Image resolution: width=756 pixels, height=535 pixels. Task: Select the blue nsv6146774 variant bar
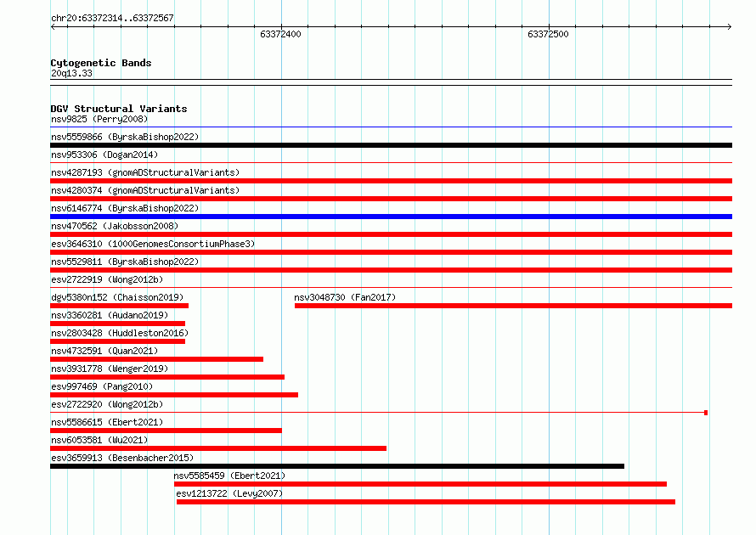(x=391, y=217)
